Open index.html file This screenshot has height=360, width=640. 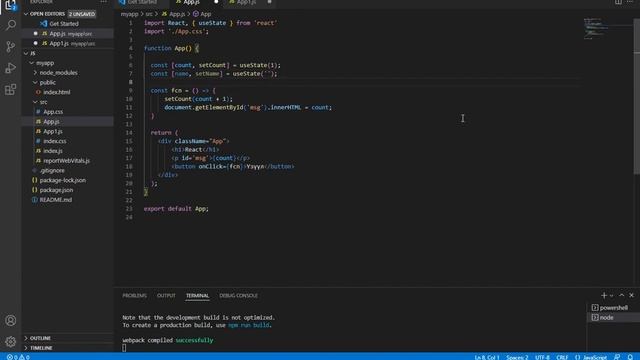56,92
